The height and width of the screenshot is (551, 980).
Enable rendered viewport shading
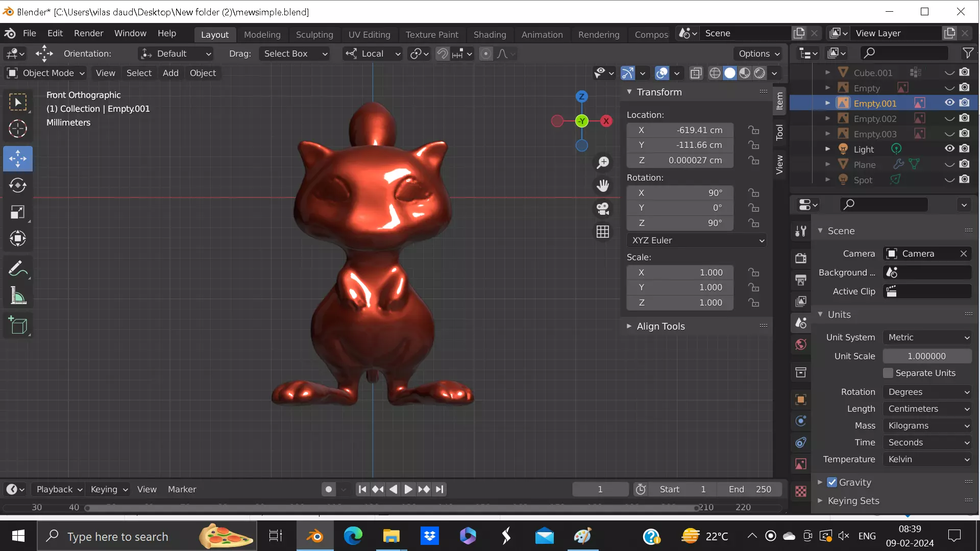click(x=759, y=73)
